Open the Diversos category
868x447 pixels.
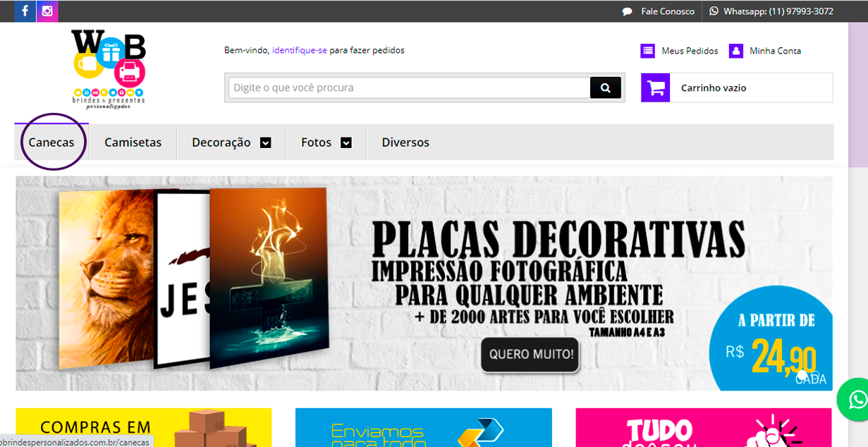click(x=405, y=142)
